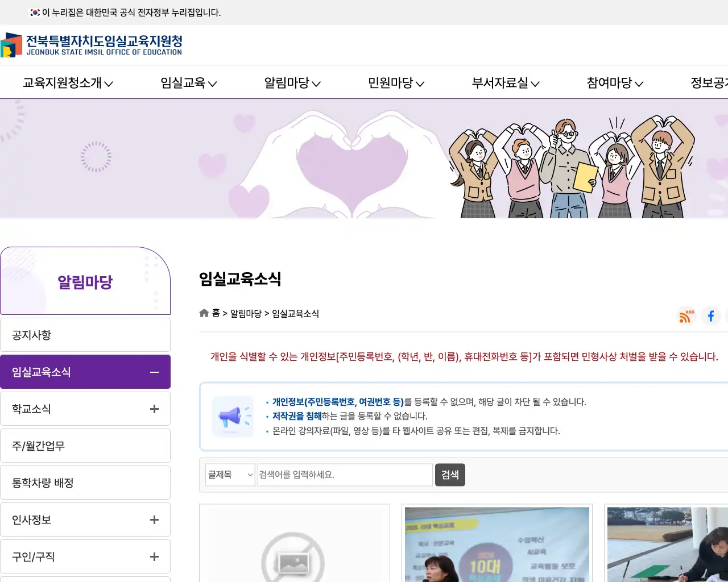Click the search keyword input field
The width and height of the screenshot is (728, 582).
[x=344, y=475]
